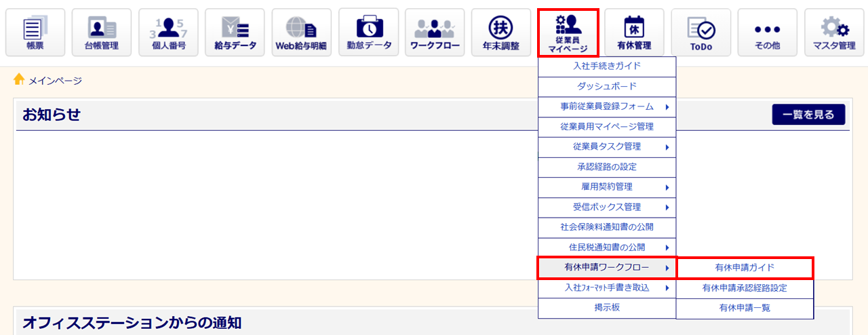Click the home icon beside メインページ
The image size is (868, 335).
19,80
